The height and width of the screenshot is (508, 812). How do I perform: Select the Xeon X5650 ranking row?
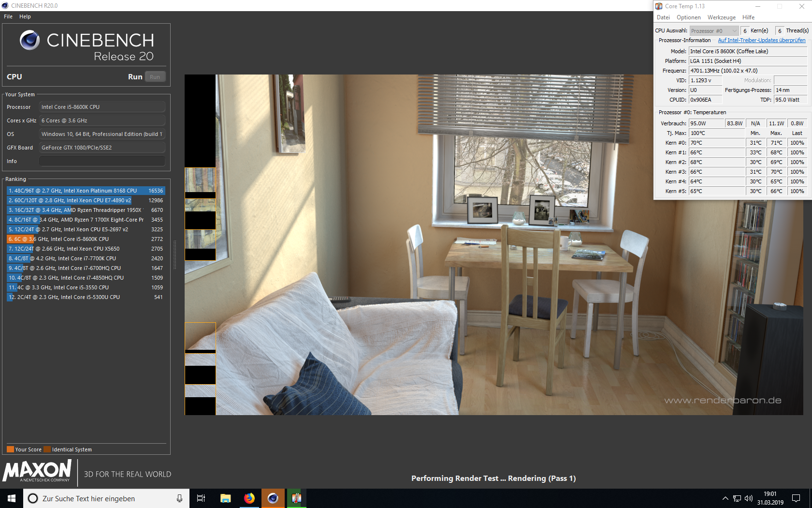(86, 249)
